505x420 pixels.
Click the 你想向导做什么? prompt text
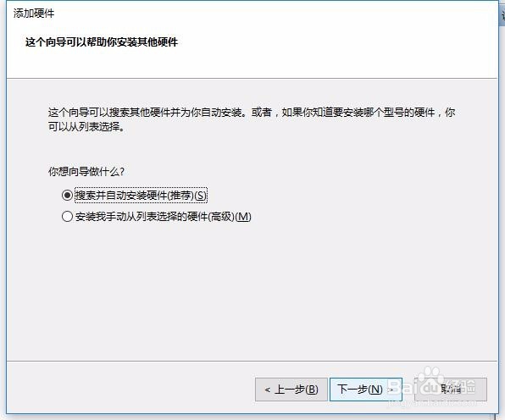tap(86, 172)
